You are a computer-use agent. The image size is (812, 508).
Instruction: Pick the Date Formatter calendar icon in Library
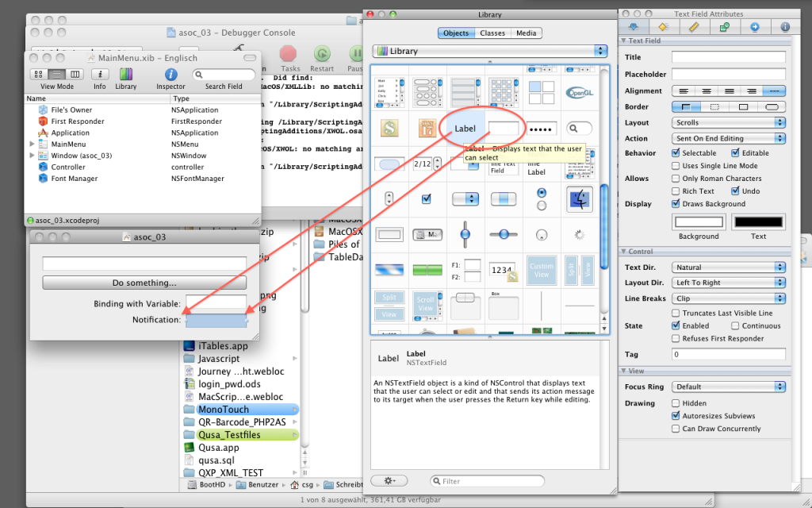[x=427, y=128]
